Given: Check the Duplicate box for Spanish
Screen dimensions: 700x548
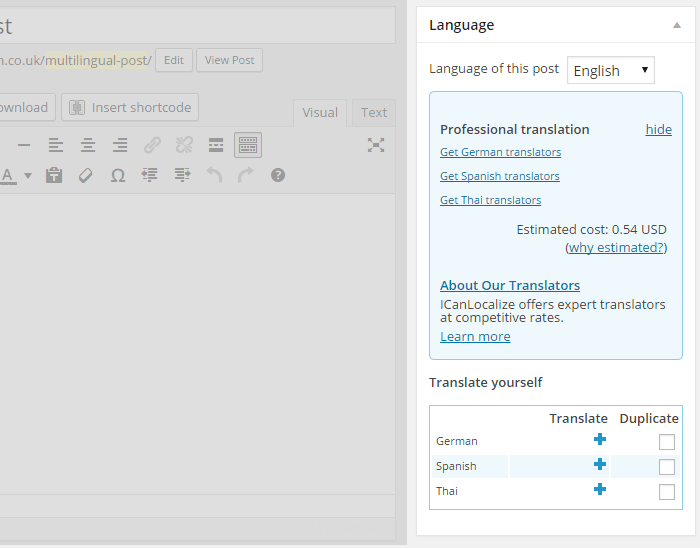Looking at the screenshot, I should click(667, 467).
